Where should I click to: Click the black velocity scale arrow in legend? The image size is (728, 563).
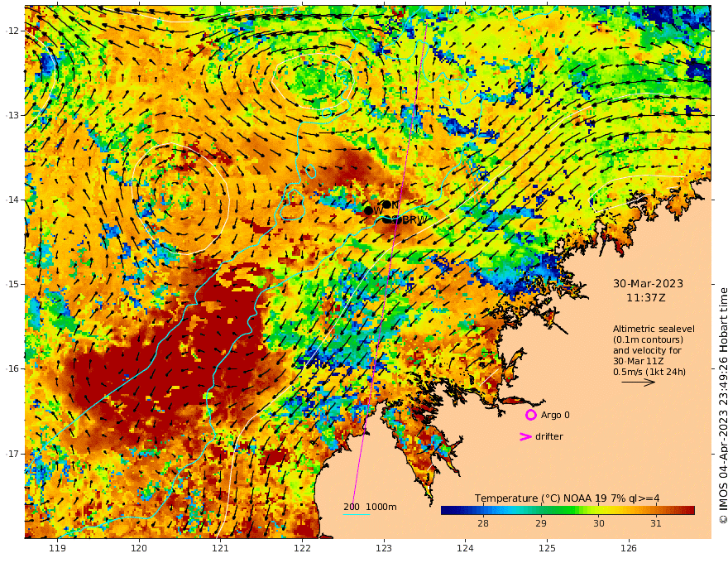[x=638, y=383]
